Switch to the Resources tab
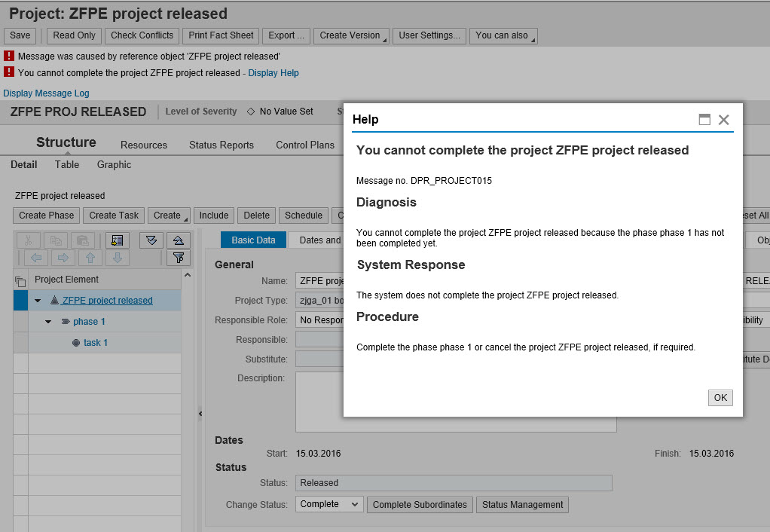Screen dimensions: 770x532 144,145
